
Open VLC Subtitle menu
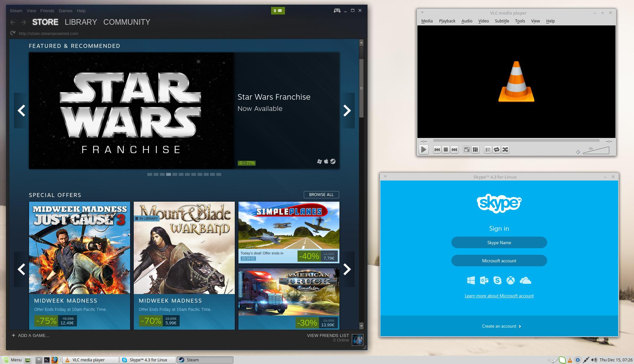(x=502, y=21)
